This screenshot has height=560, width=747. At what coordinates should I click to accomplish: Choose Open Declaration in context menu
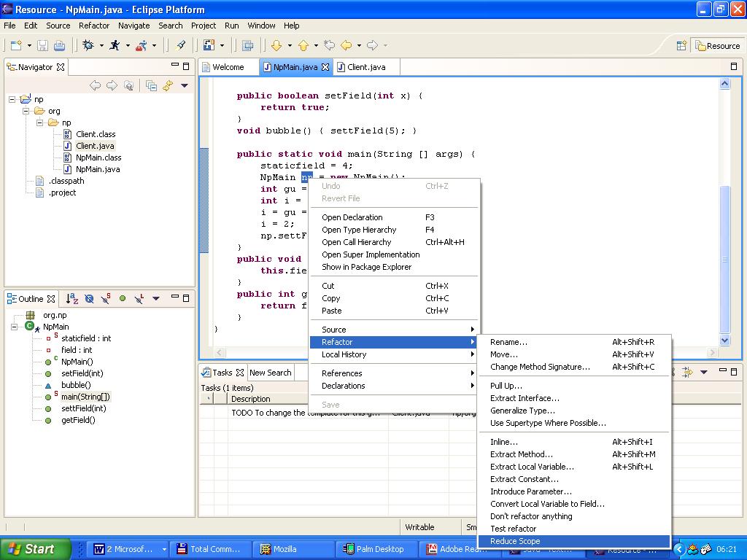coord(393,217)
